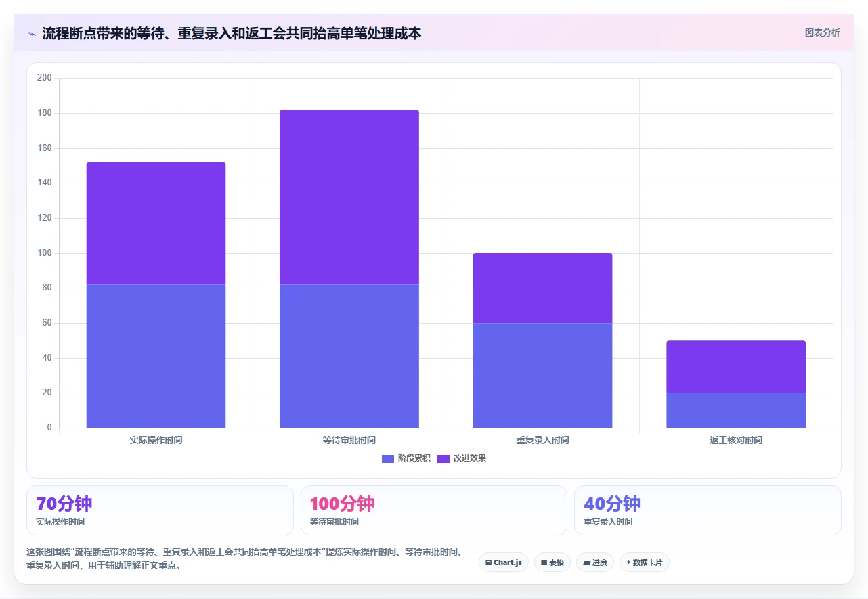Click the 等待审批时间 axis label
Screen dimensions: 868x599
tap(349, 440)
